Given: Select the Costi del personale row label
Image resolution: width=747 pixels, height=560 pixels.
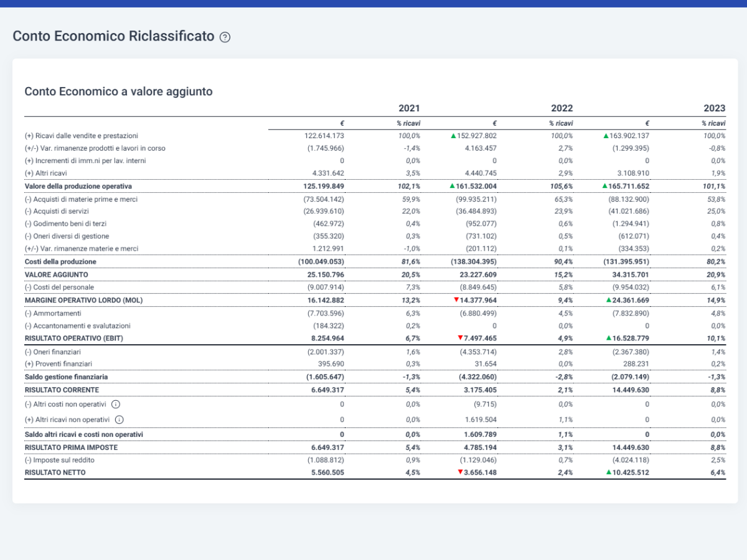Looking at the screenshot, I should pyautogui.click(x=59, y=287).
